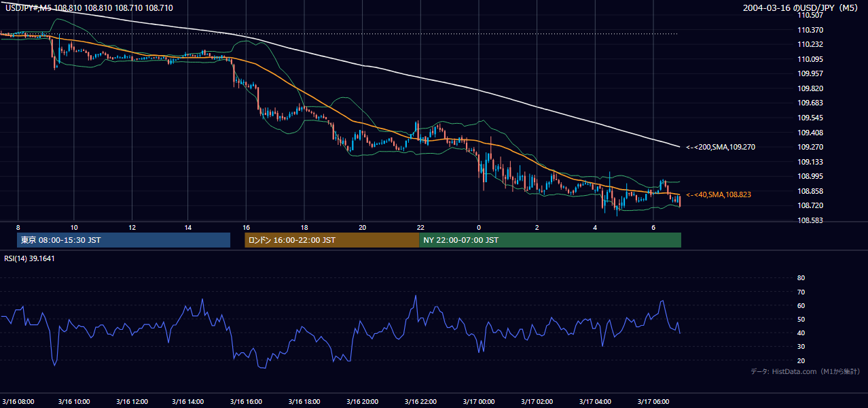Click the 3/16 12:00 date label
Screen dimensions: 868x408
click(132, 401)
